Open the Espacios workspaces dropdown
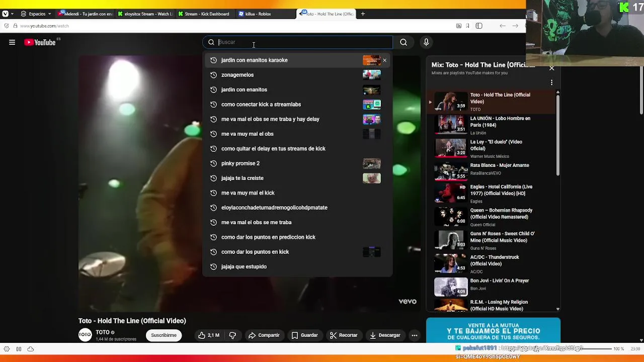The height and width of the screenshot is (362, 644). pos(36,14)
